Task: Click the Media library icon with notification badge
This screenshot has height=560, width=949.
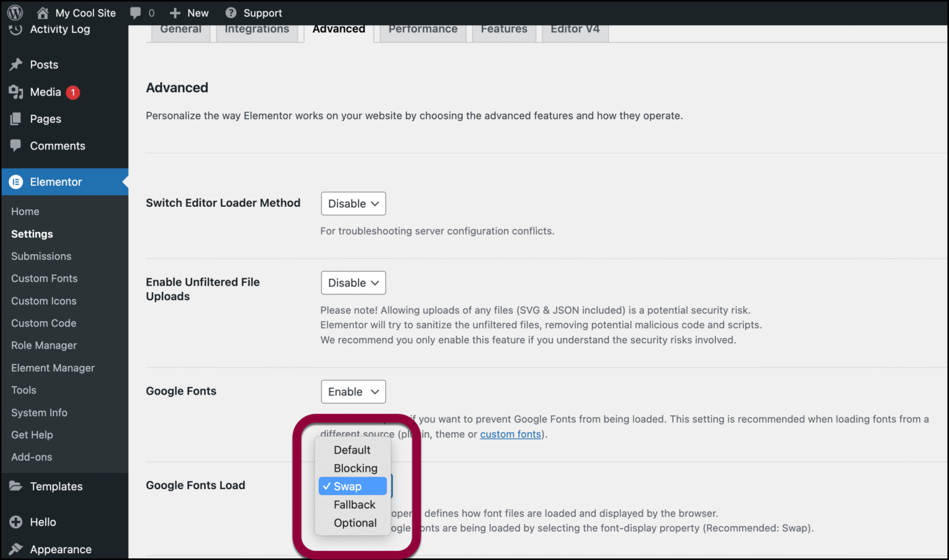Action: pyautogui.click(x=16, y=92)
